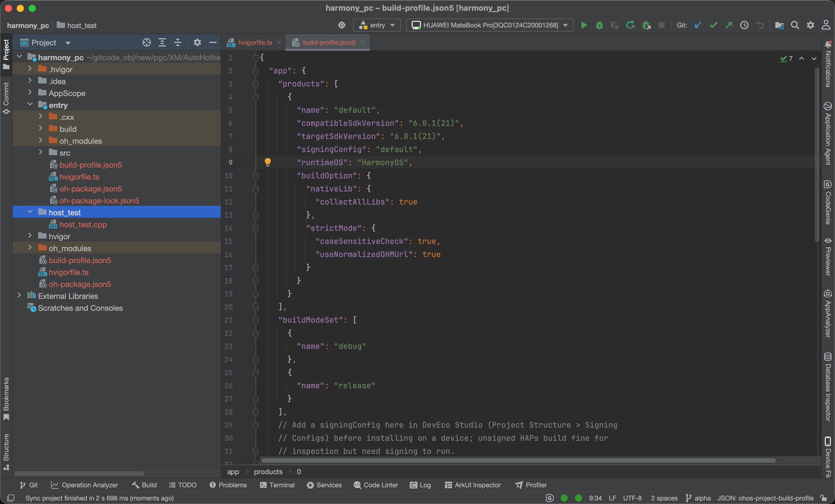Select opened file crosshair icon in Project panel

pyautogui.click(x=146, y=42)
